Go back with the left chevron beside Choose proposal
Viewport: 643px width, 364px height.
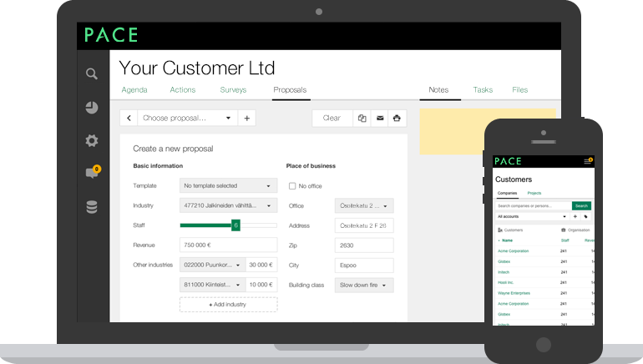point(129,118)
